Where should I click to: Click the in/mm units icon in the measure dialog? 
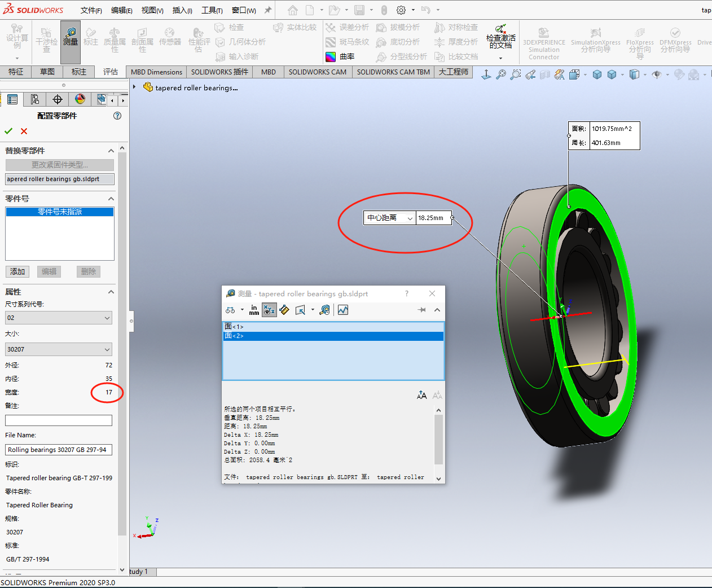tap(254, 310)
